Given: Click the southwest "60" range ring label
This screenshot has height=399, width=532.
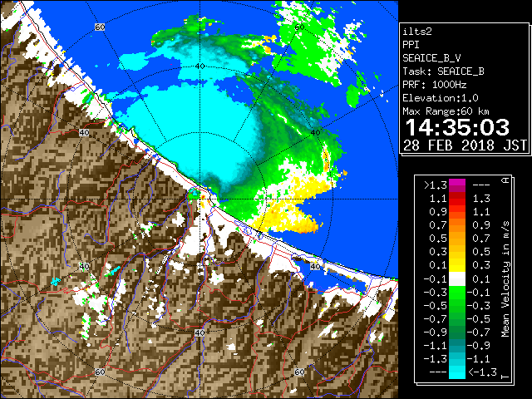Looking at the screenshot, I should [100, 372].
